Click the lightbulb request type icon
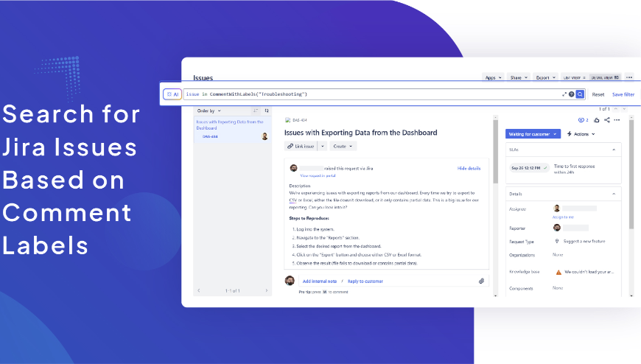Viewport: 641px width, 364px height. tap(557, 241)
